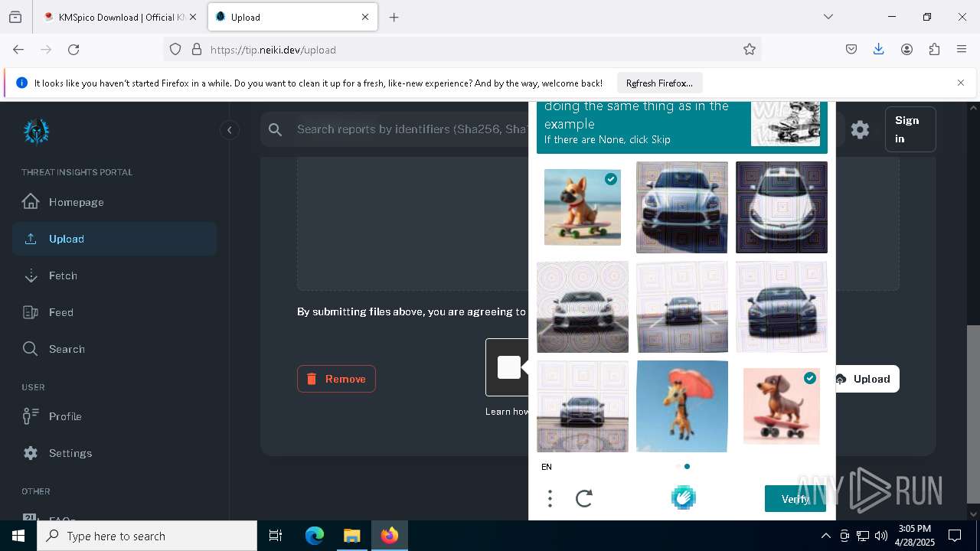Open the Fetch sidebar item

[115, 275]
